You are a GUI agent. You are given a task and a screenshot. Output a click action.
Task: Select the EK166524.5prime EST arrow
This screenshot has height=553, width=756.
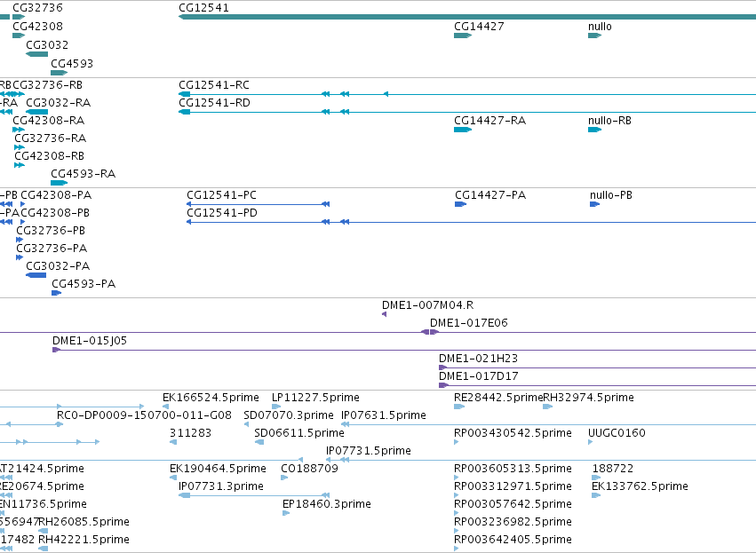(166, 407)
